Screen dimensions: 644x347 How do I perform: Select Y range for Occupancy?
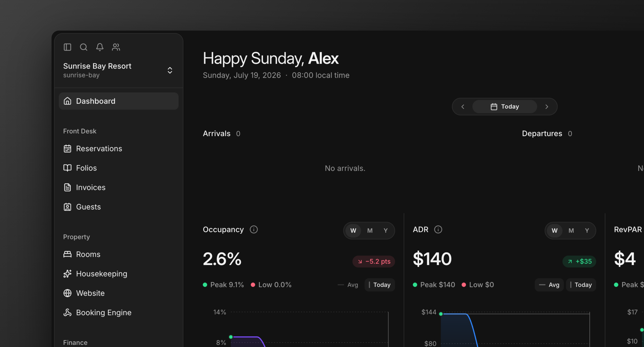point(385,231)
